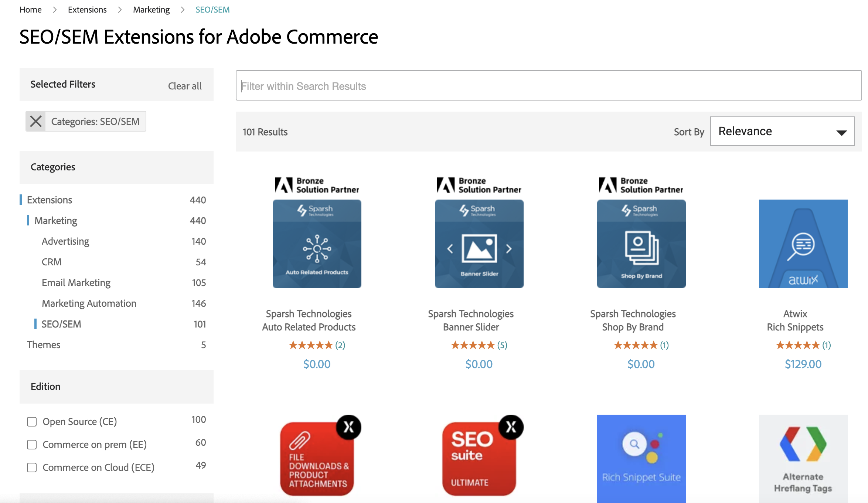The height and width of the screenshot is (503, 868).
Task: Open the Rich Snippets title link
Action: point(795,327)
